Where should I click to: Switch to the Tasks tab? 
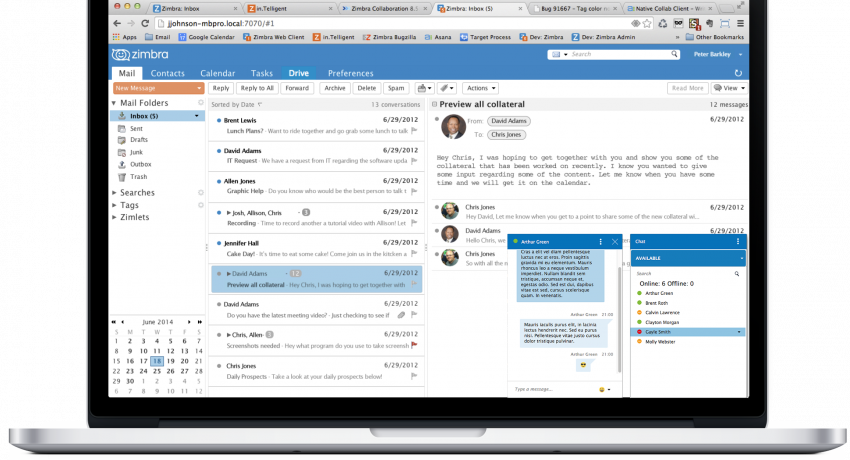point(262,73)
